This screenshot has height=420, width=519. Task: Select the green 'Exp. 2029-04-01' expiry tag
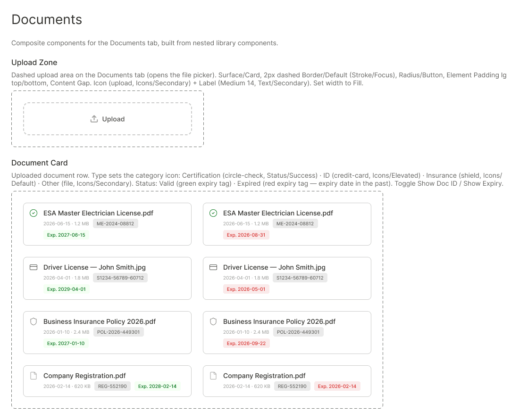click(66, 289)
